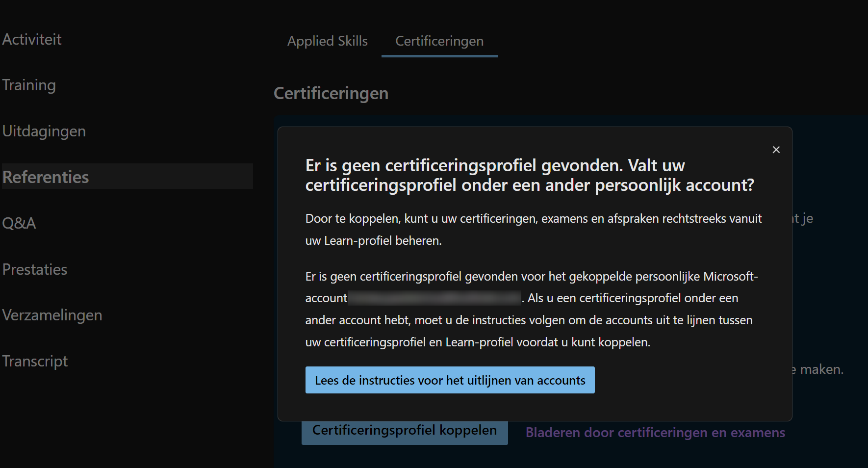Close the certification profile dialog
Screen dimensions: 868x468
pyautogui.click(x=776, y=150)
